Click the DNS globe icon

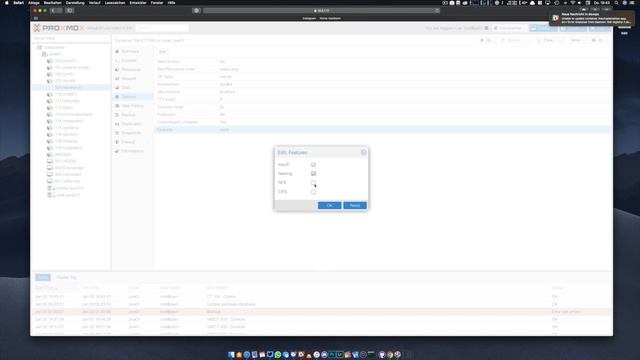pyautogui.click(x=117, y=87)
